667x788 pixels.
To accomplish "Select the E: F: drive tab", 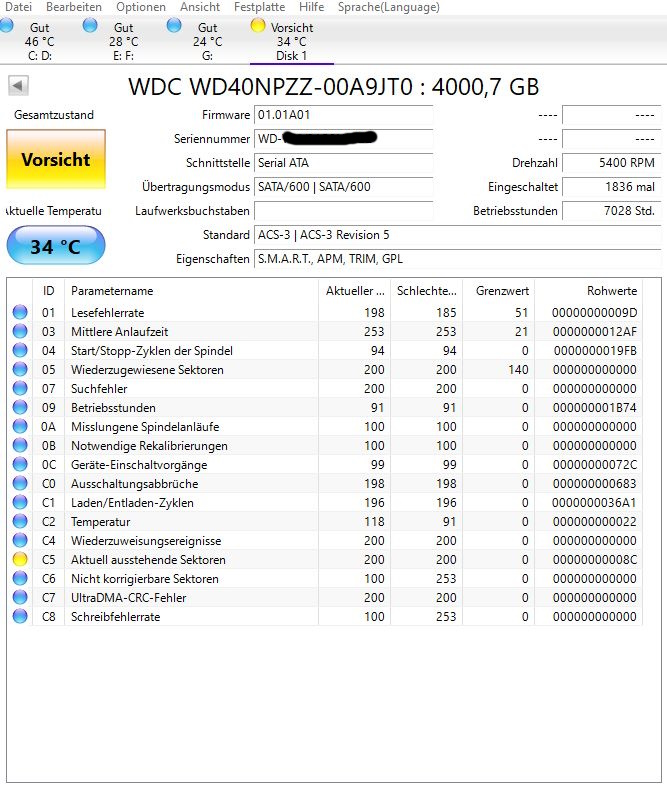I will (123, 41).
